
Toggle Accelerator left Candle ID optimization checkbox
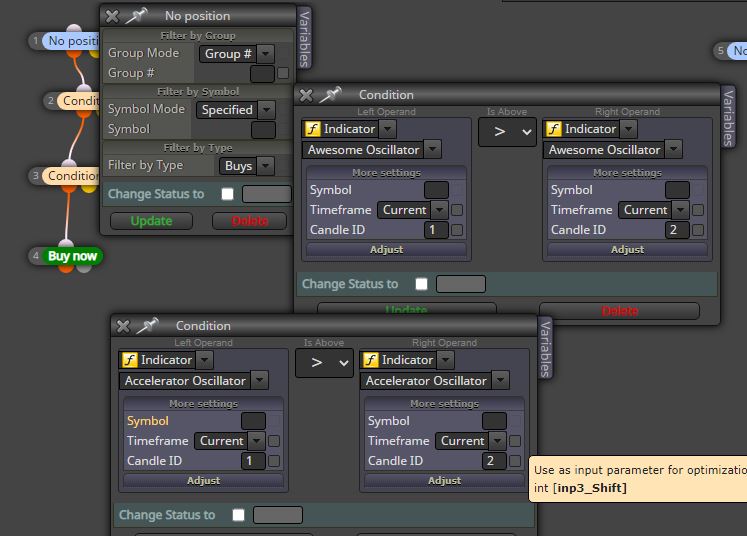tap(274, 461)
